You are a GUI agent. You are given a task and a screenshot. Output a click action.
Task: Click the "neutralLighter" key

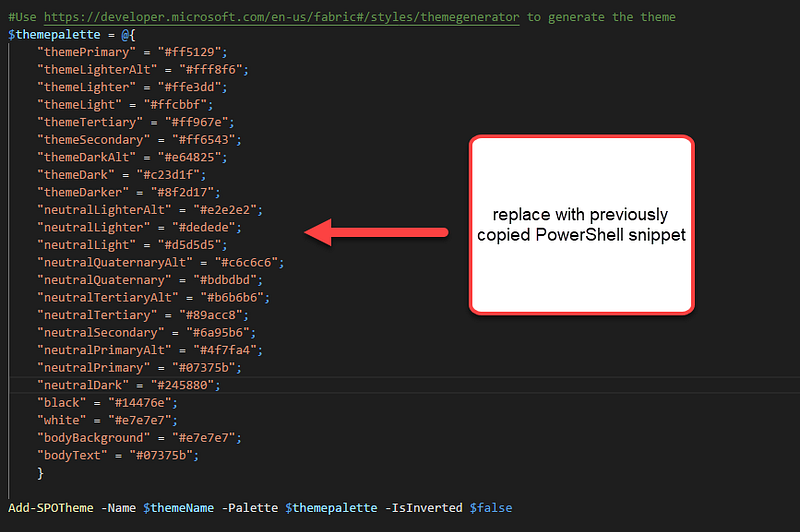[94, 227]
